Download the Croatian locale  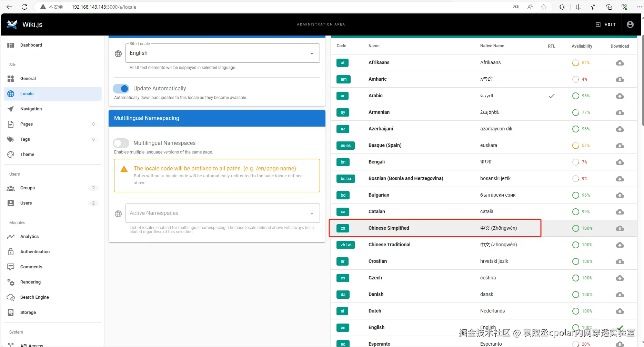[x=620, y=261]
